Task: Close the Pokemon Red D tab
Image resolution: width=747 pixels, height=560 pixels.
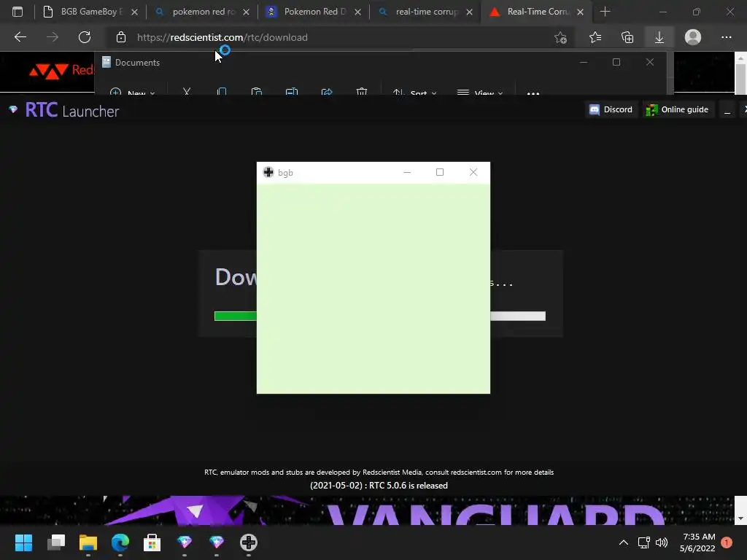Action: pos(357,12)
